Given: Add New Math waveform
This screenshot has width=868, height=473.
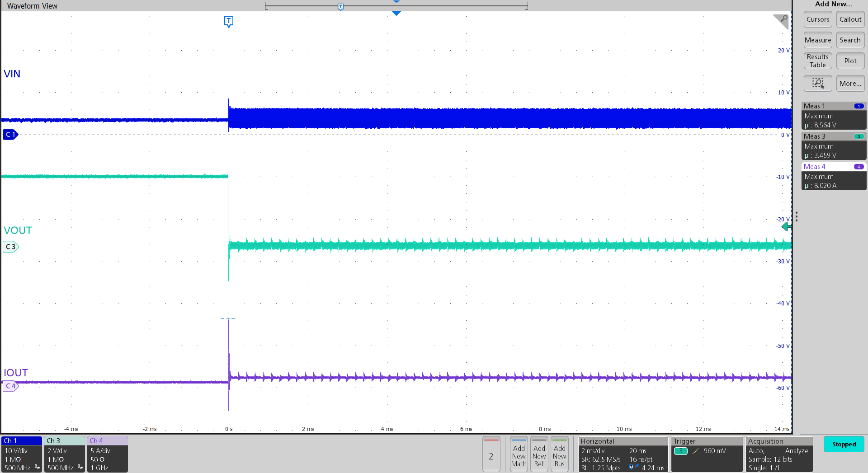Looking at the screenshot, I should (519, 454).
